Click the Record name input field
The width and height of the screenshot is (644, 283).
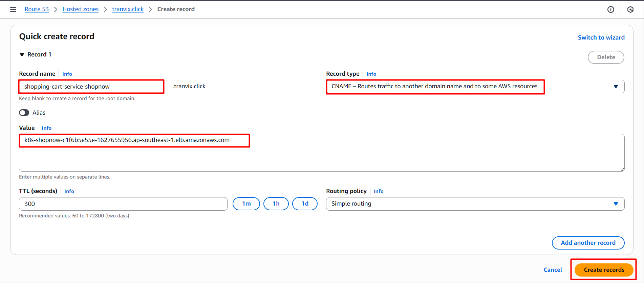click(x=91, y=87)
